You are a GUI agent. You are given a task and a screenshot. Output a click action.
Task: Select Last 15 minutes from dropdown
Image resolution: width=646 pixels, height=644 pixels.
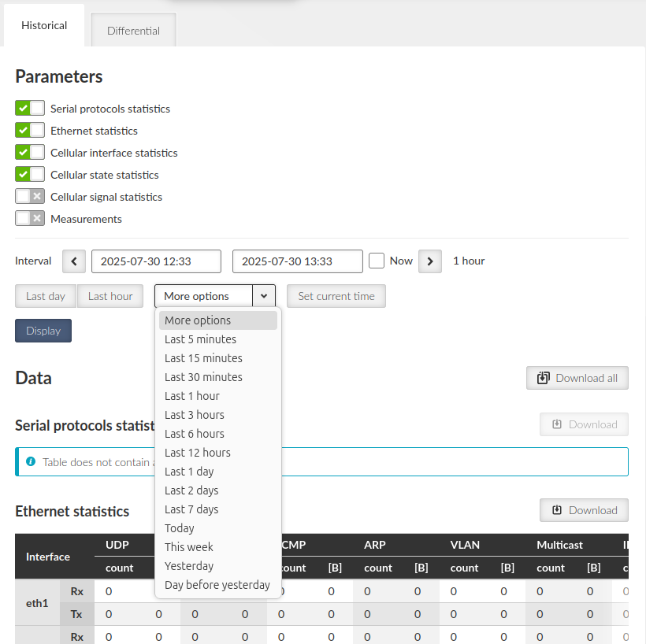click(x=203, y=358)
